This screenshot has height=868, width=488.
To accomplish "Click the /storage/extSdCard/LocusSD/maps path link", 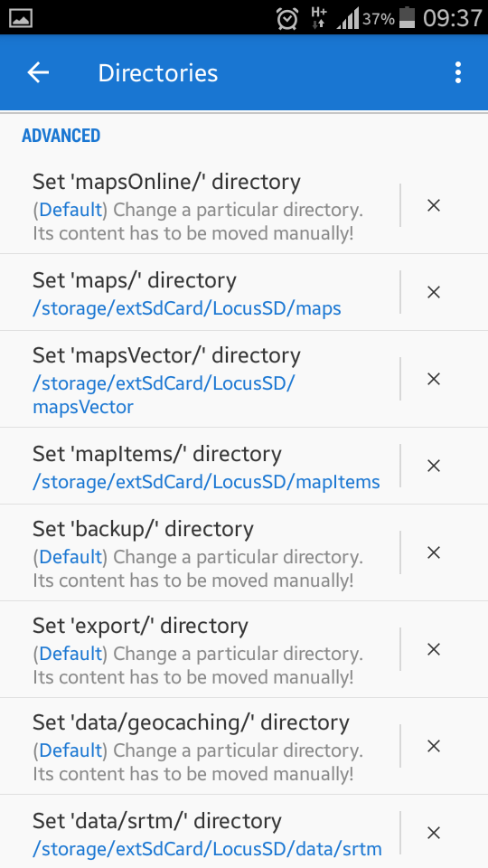I will [x=187, y=308].
